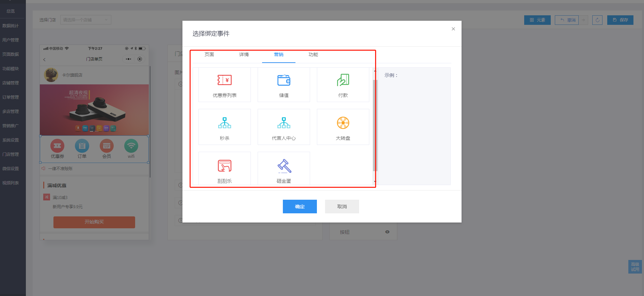The image size is (644, 296).
Task: Click the 保存 save button
Action: [x=620, y=20]
